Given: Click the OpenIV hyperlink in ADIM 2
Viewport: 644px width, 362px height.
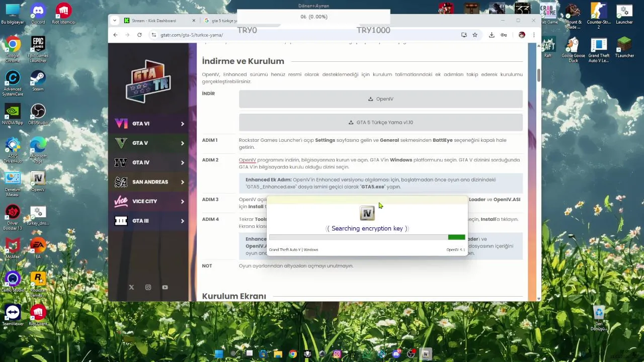Looking at the screenshot, I should [248, 160].
